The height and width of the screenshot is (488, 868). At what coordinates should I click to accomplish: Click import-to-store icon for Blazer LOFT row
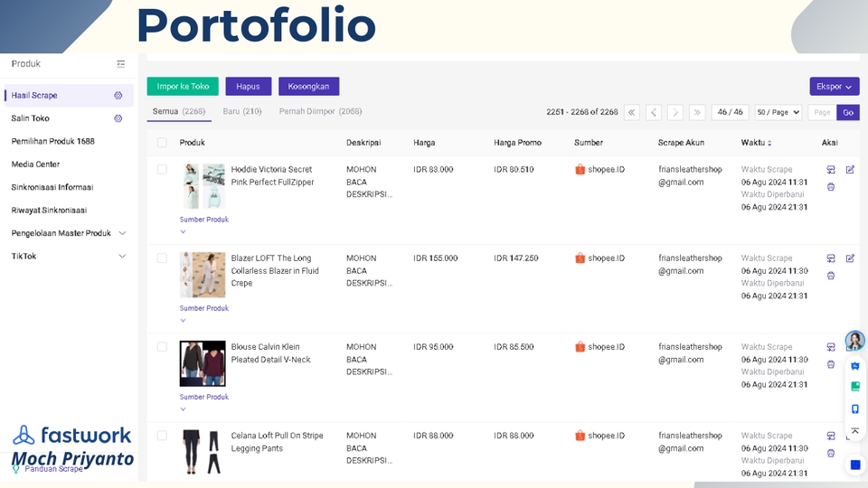pyautogui.click(x=831, y=258)
